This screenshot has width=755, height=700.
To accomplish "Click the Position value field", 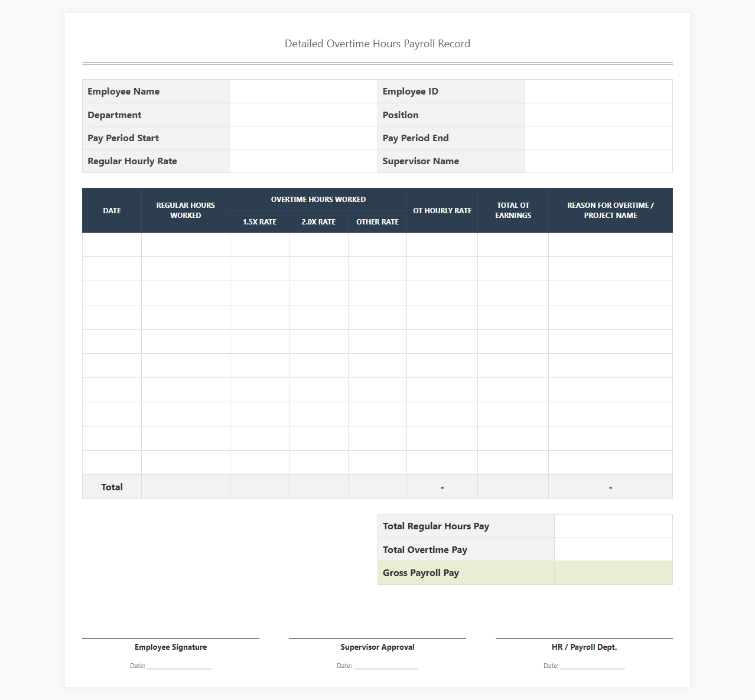I will [x=598, y=115].
